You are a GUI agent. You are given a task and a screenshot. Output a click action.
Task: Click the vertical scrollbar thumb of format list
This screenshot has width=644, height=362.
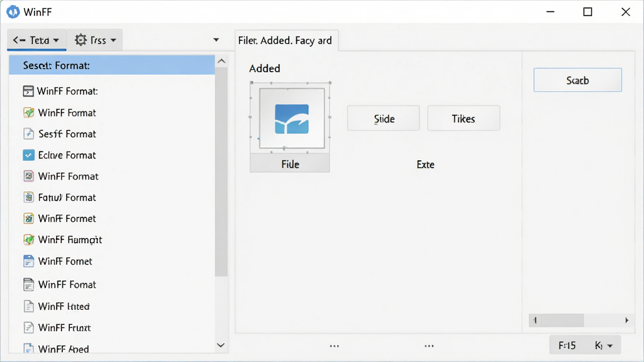221,172
